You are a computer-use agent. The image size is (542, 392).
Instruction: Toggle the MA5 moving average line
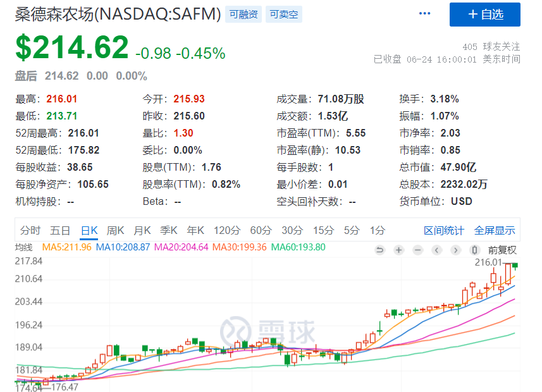pyautogui.click(x=66, y=247)
